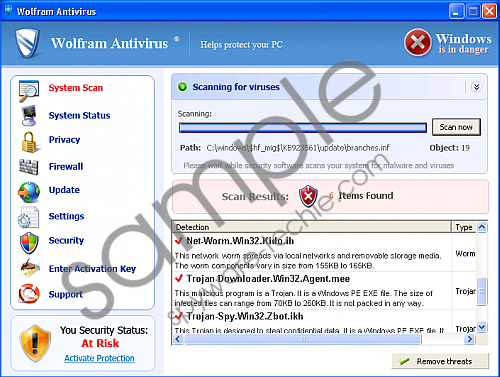
Task: Click the Scan now button
Action: [456, 127]
